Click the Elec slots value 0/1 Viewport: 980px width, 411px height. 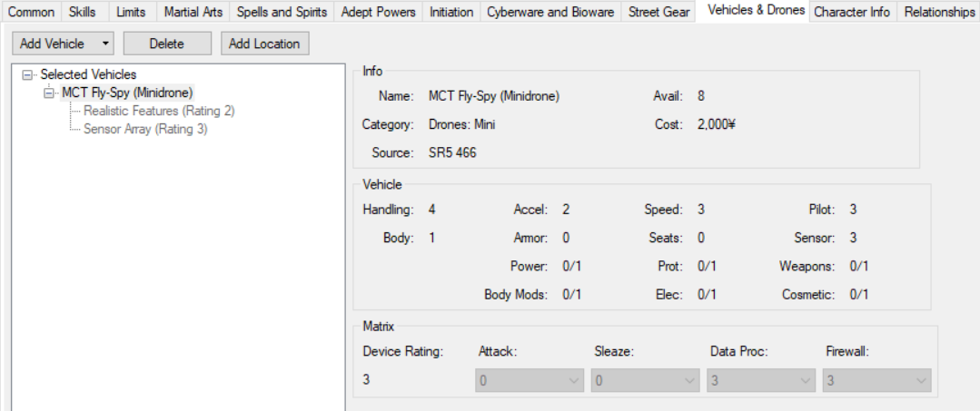[x=707, y=295]
